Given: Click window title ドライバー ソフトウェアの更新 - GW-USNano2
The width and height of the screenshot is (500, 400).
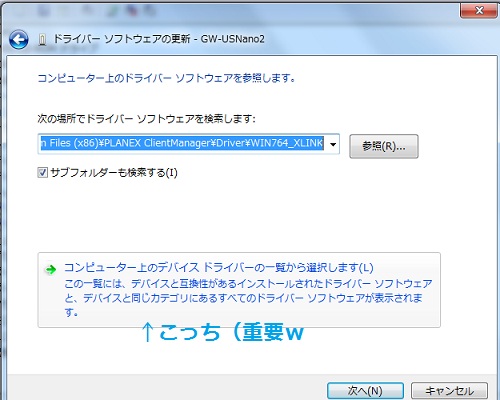Looking at the screenshot, I should (x=159, y=39).
